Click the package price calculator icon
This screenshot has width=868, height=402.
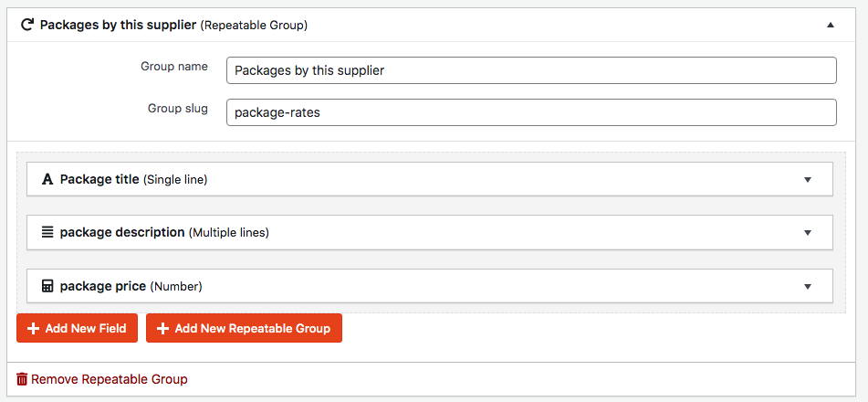tap(47, 286)
